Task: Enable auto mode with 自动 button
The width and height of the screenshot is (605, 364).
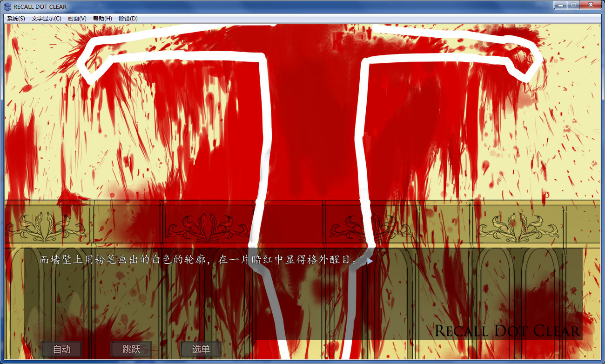Action: point(61,349)
